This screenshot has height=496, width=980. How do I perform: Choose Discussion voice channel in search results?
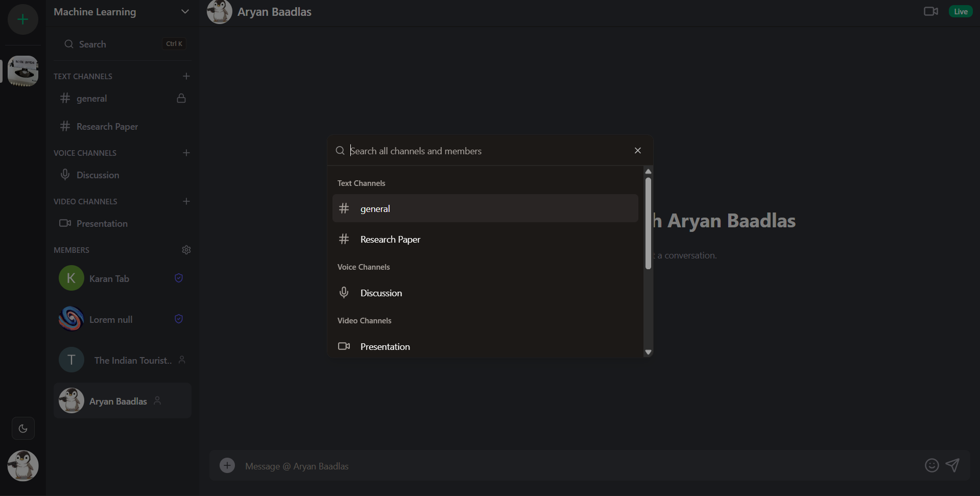tap(485, 293)
